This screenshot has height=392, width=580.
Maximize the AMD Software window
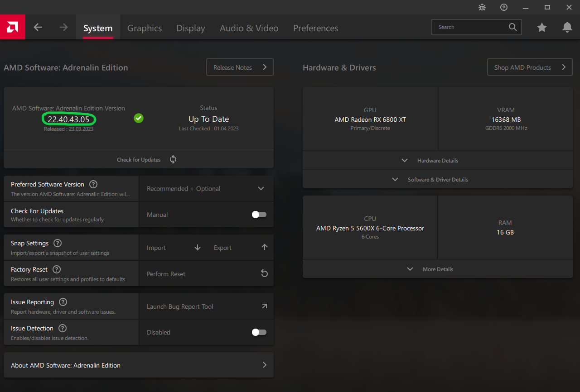tap(547, 7)
